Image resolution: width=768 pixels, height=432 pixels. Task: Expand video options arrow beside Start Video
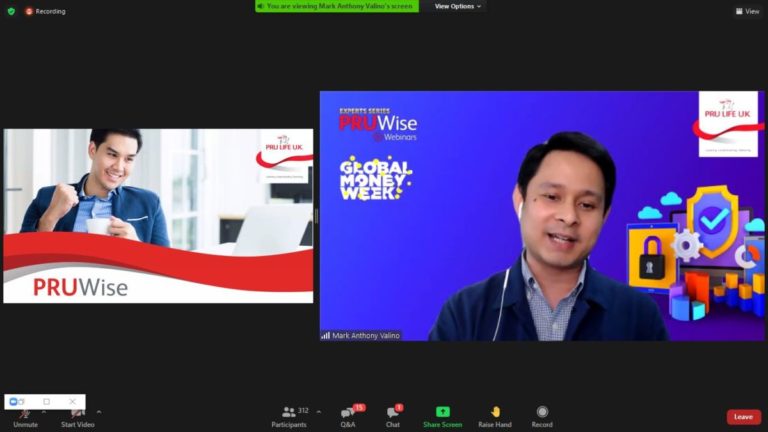99,412
